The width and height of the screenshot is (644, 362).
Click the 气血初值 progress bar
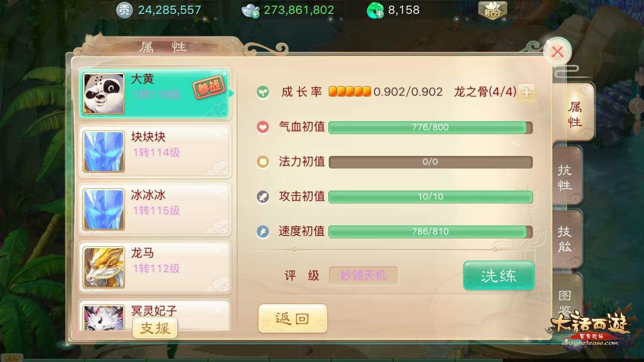coord(430,127)
